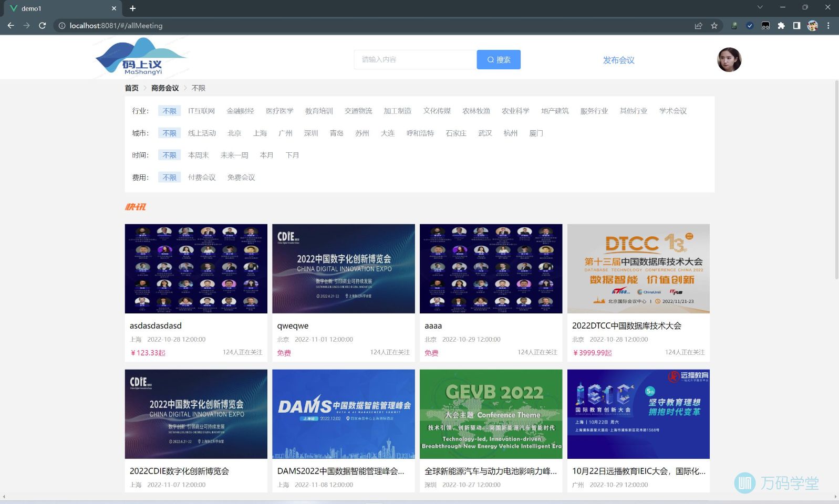This screenshot has width=839, height=504.
Task: Click the horizontal scrollbar right arrow
Action: (835, 497)
